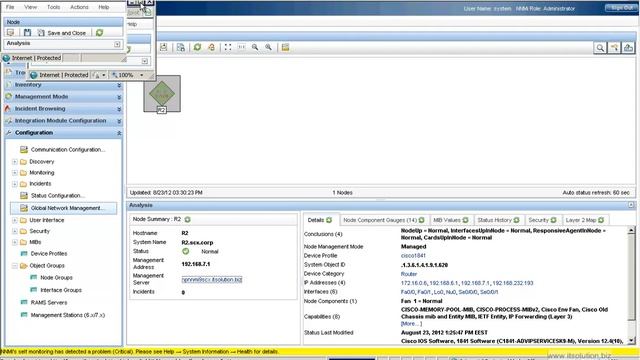
Task: Click the orange refresh status icon
Action: tap(211, 47)
